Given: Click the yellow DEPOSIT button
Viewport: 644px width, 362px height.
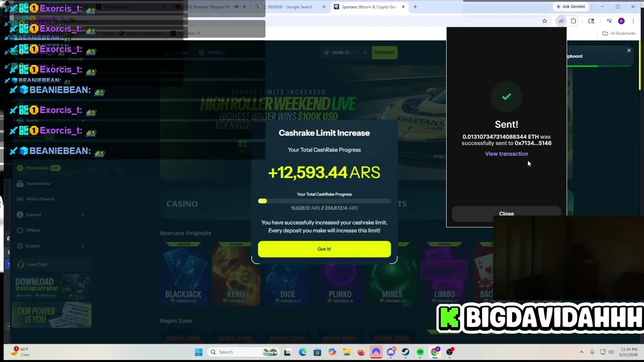Looking at the screenshot, I should coord(385,52).
